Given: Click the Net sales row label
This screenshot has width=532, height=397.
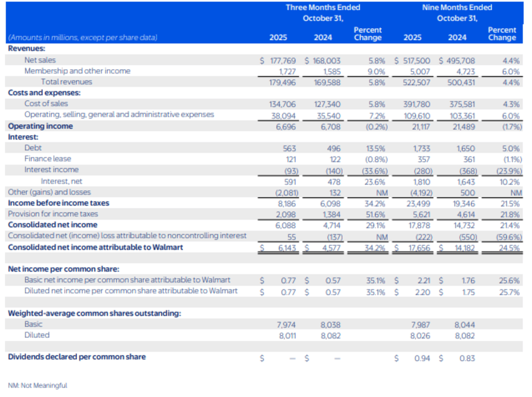Looking at the screenshot, I should point(40,60).
